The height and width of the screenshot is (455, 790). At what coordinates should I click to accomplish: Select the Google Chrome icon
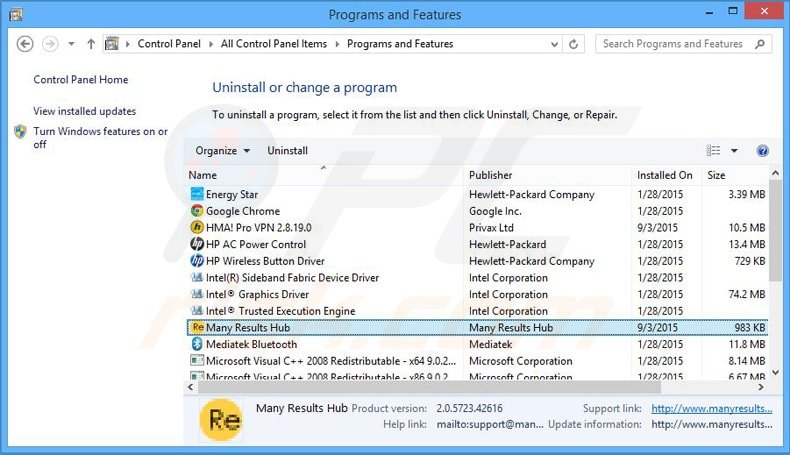tap(197, 211)
